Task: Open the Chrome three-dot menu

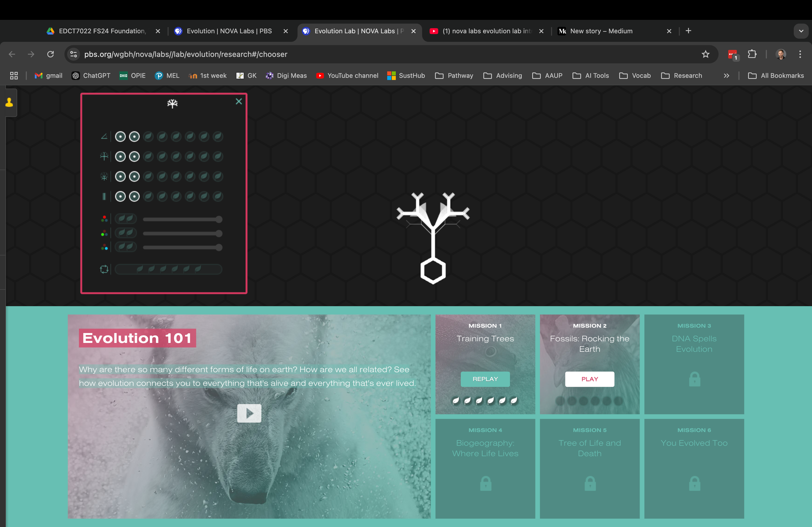Action: 800,54
